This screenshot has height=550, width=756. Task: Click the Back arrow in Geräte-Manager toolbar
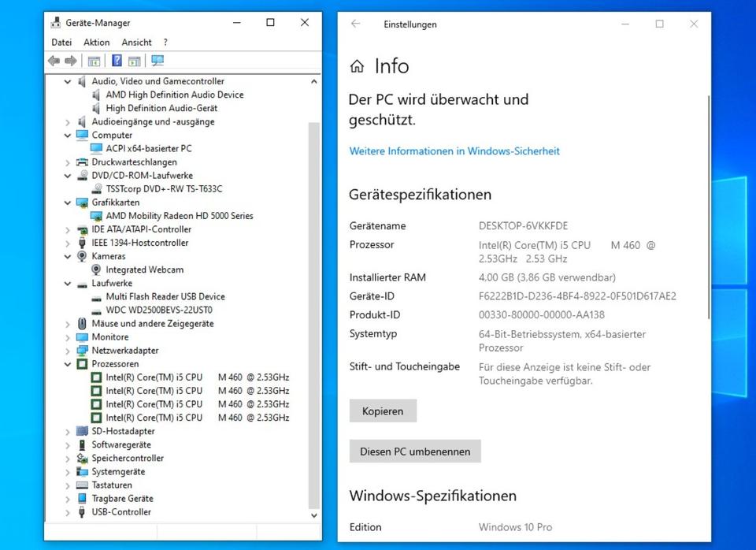[x=54, y=61]
